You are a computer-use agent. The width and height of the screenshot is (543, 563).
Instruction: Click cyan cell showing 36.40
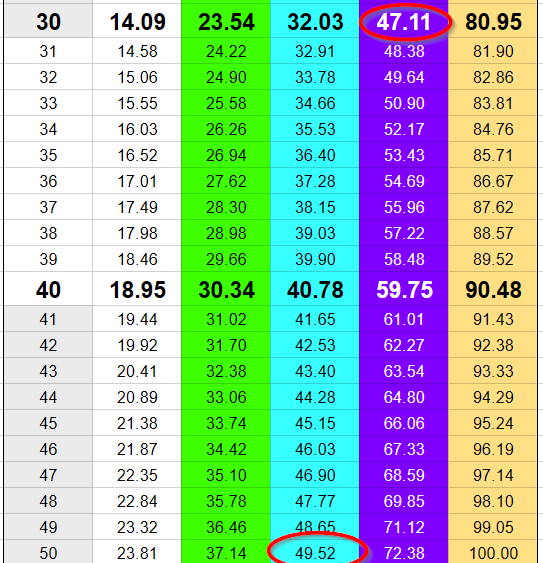coord(315,155)
